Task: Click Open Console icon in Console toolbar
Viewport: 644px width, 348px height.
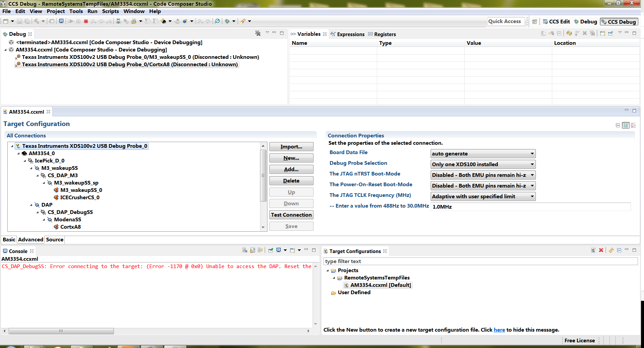Action: coord(292,250)
